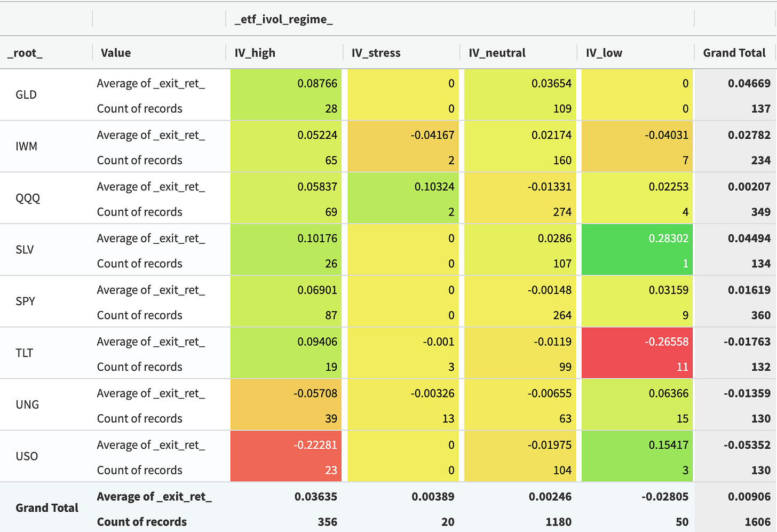This screenshot has height=532, width=777.
Task: Click QQQ IV_neutral count 274
Action: 562,212
